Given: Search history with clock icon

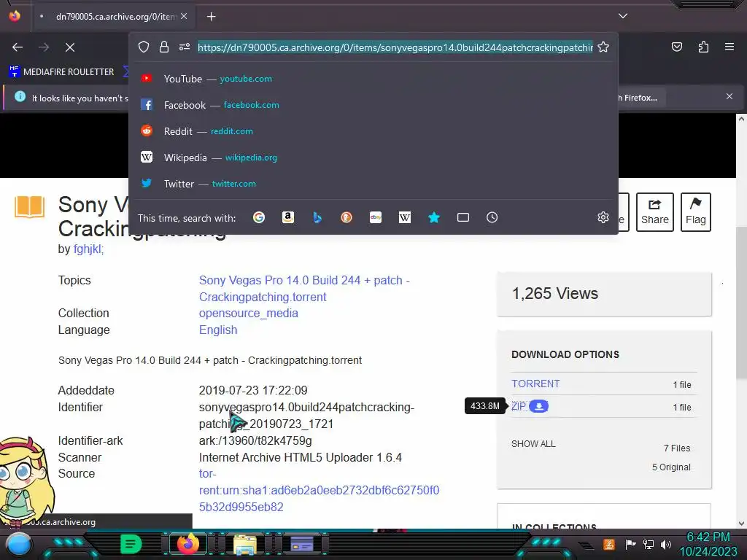Looking at the screenshot, I should 492,217.
